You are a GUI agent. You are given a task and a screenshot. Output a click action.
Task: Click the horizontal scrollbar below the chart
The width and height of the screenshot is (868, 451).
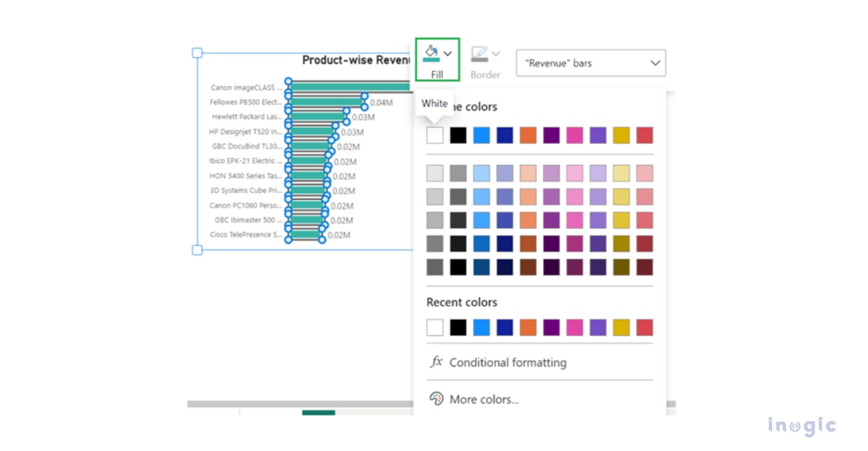(300, 404)
